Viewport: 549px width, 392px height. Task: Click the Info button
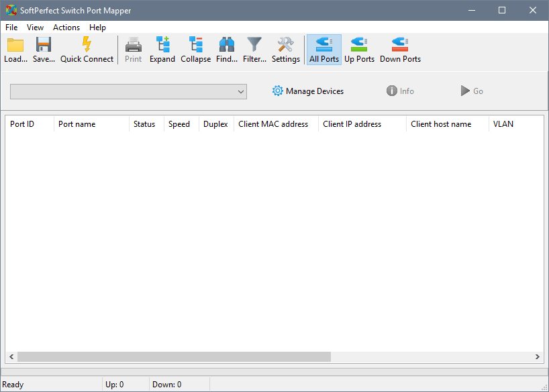pyautogui.click(x=399, y=91)
